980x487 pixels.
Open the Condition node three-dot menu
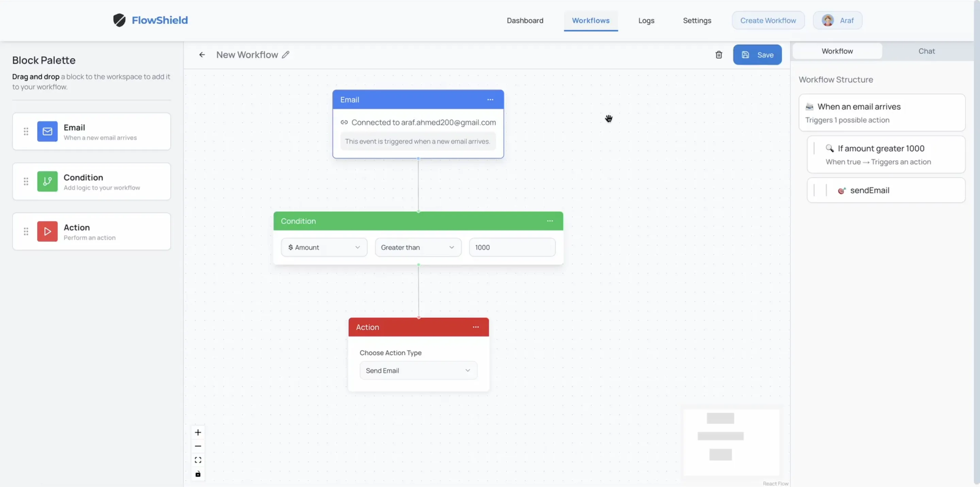click(x=550, y=221)
